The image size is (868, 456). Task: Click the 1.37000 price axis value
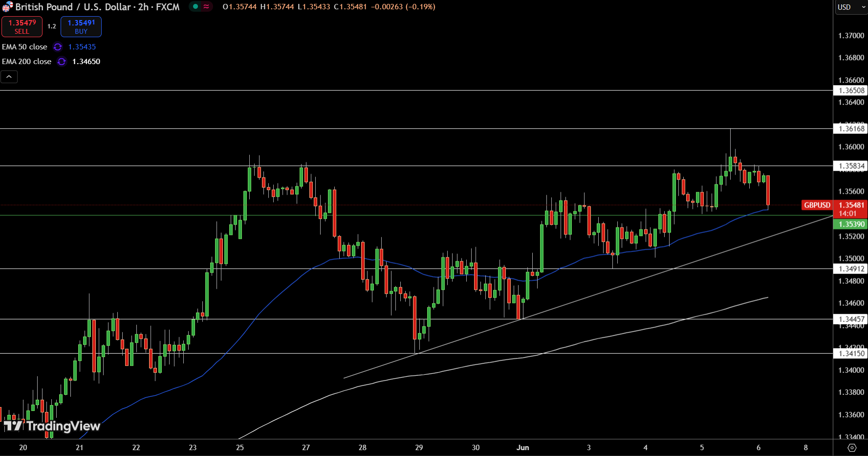(851, 36)
